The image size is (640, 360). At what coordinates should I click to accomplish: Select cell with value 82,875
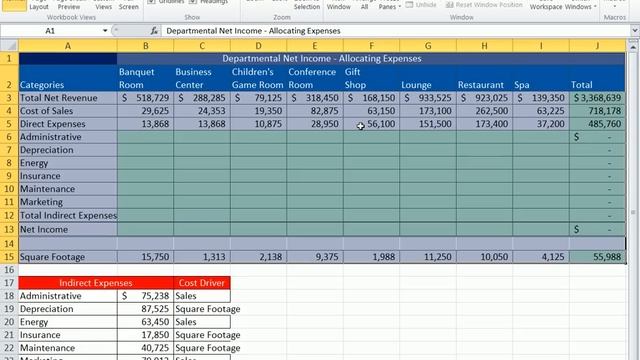[x=315, y=111]
